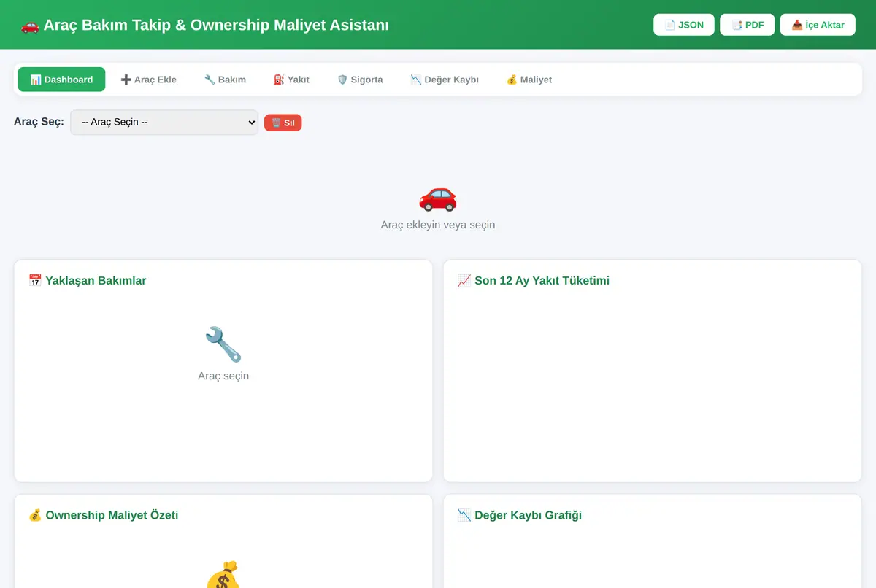The image size is (876, 588).
Task: Click the Ownership Maliyet Özeti heading
Action: pyautogui.click(x=104, y=516)
